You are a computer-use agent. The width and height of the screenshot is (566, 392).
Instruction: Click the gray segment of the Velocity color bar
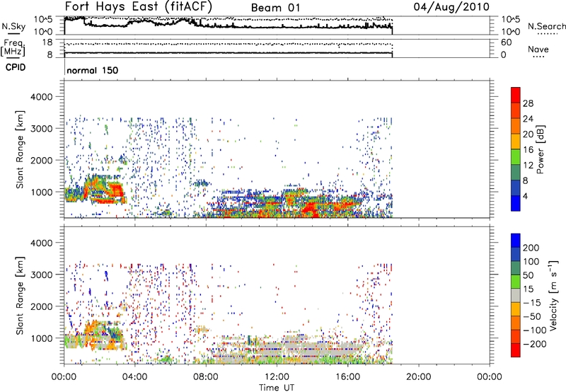(516, 295)
